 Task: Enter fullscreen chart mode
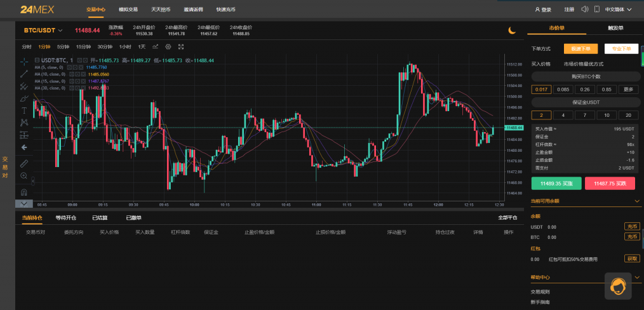pos(181,46)
